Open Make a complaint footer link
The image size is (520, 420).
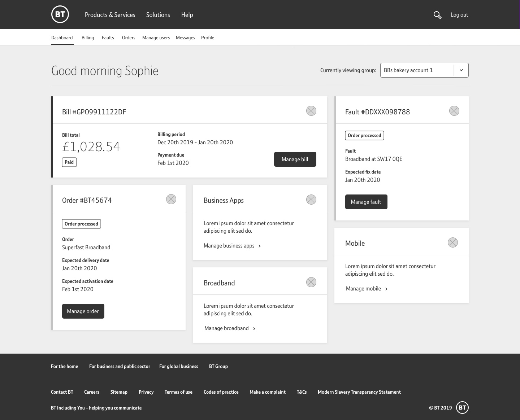tap(268, 392)
